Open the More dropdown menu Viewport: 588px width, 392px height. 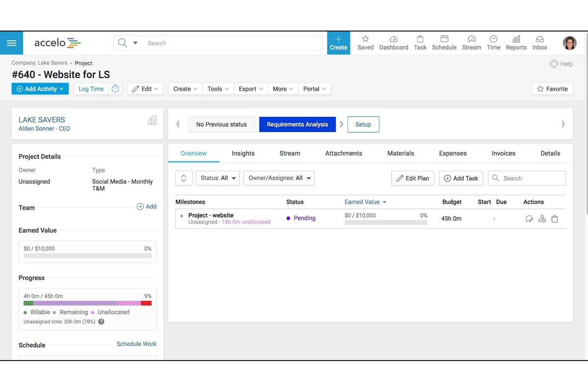[283, 89]
